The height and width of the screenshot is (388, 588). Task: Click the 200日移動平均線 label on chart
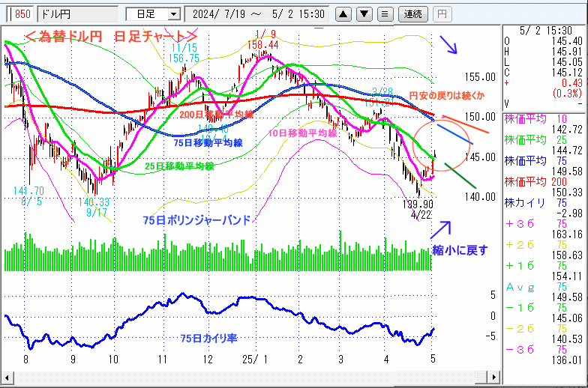(x=216, y=114)
